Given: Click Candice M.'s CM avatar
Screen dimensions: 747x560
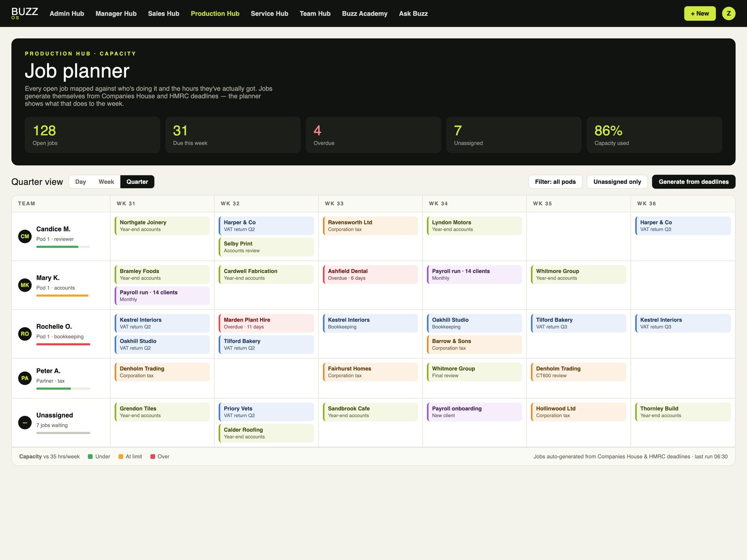Looking at the screenshot, I should pyautogui.click(x=25, y=236).
